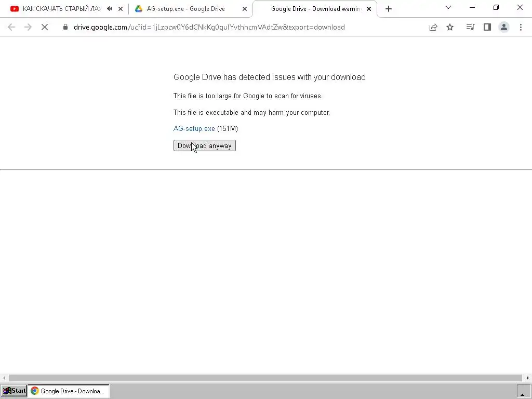Restore down the Chrome window

496,7
